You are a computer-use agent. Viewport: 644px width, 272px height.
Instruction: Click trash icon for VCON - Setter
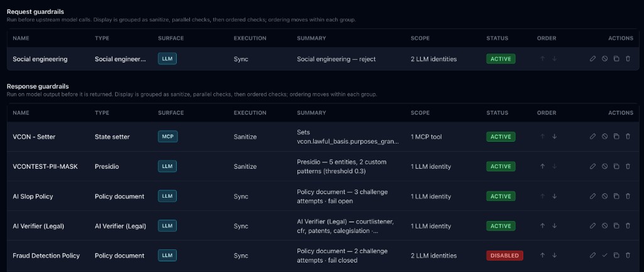point(628,137)
